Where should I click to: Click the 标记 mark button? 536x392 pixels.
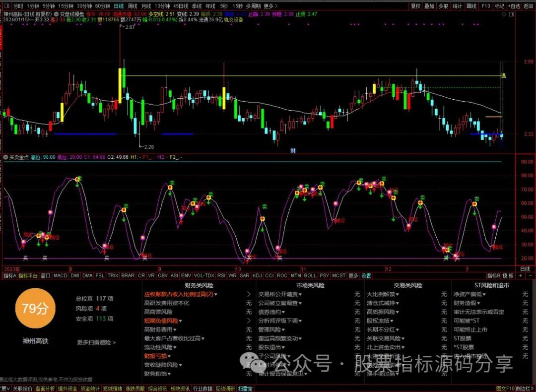coord(499,6)
